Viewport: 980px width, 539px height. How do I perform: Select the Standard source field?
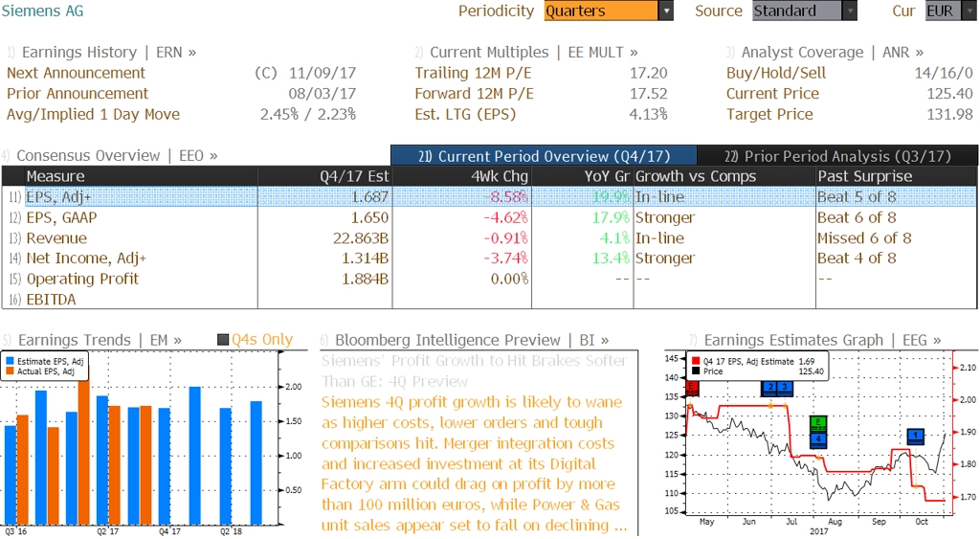click(797, 11)
